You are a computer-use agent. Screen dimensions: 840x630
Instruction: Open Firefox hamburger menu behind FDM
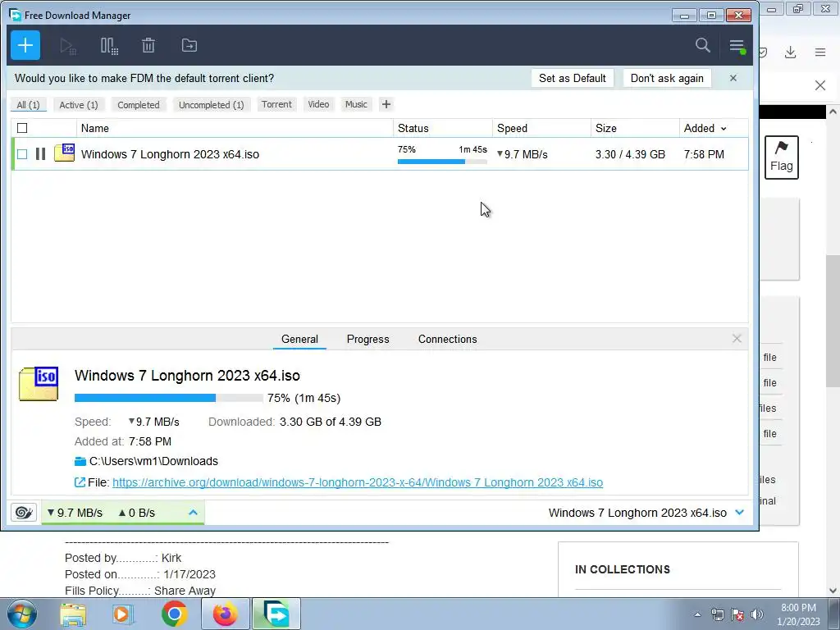(820, 52)
